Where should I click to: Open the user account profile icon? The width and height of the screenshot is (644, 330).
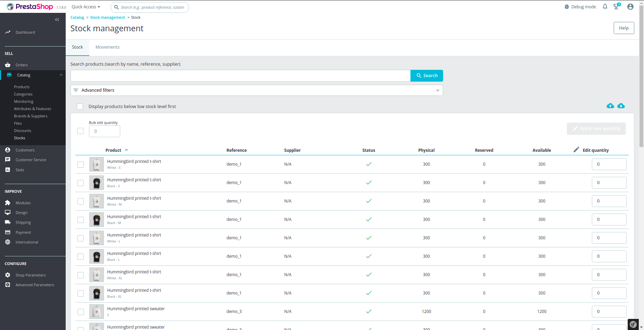630,6
